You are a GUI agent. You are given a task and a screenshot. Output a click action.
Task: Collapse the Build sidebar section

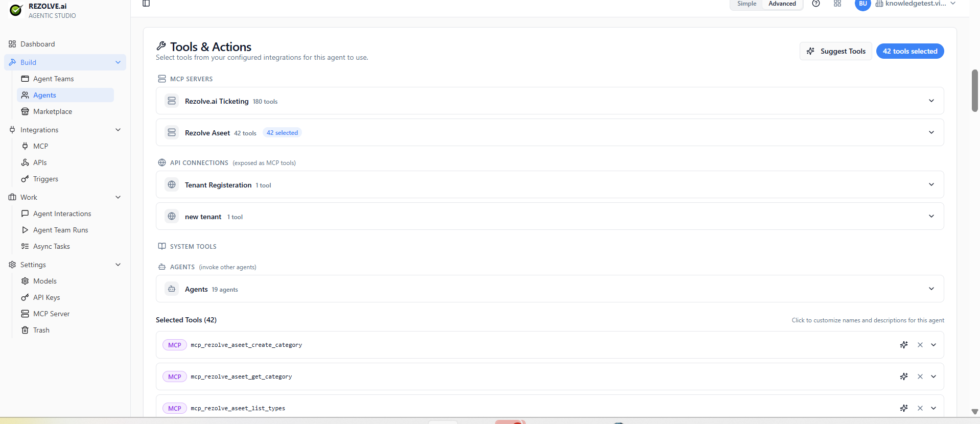pos(118,62)
